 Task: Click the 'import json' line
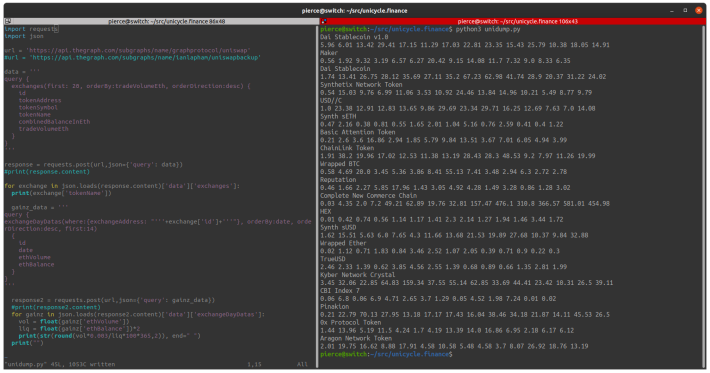24,36
